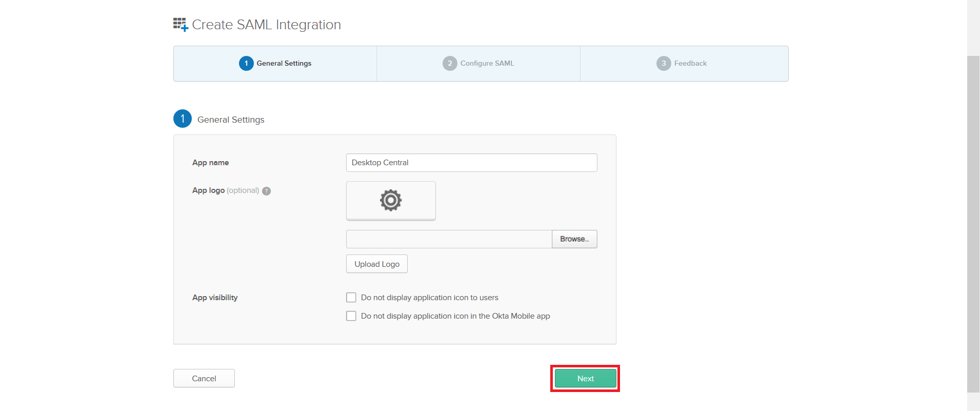The height and width of the screenshot is (411, 980).
Task: Click the 'App name' label text
Action: coord(211,163)
